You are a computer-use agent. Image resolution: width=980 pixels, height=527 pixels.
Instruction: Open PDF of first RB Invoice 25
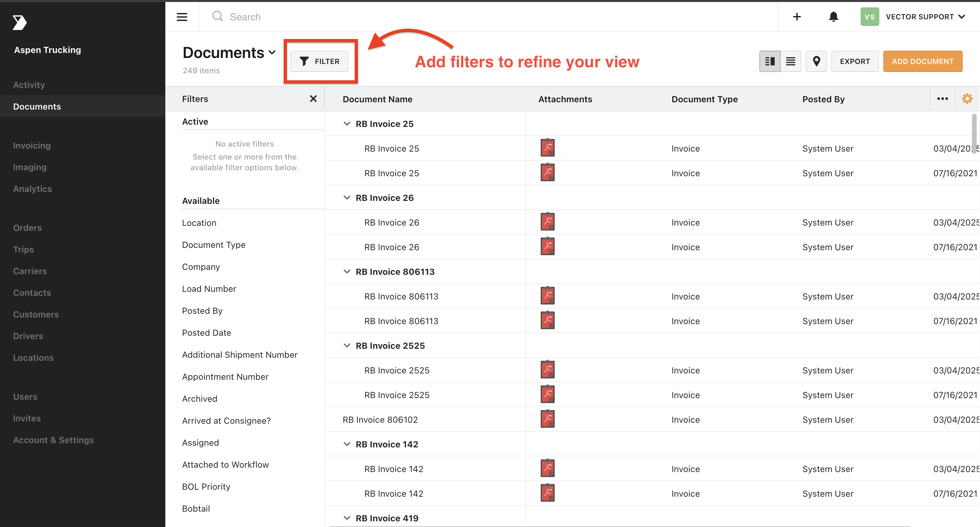(547, 148)
